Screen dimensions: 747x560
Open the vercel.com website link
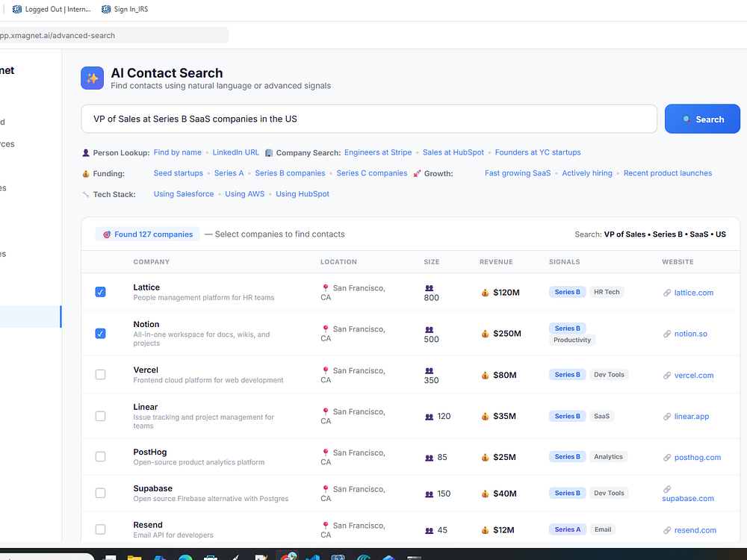(x=694, y=376)
